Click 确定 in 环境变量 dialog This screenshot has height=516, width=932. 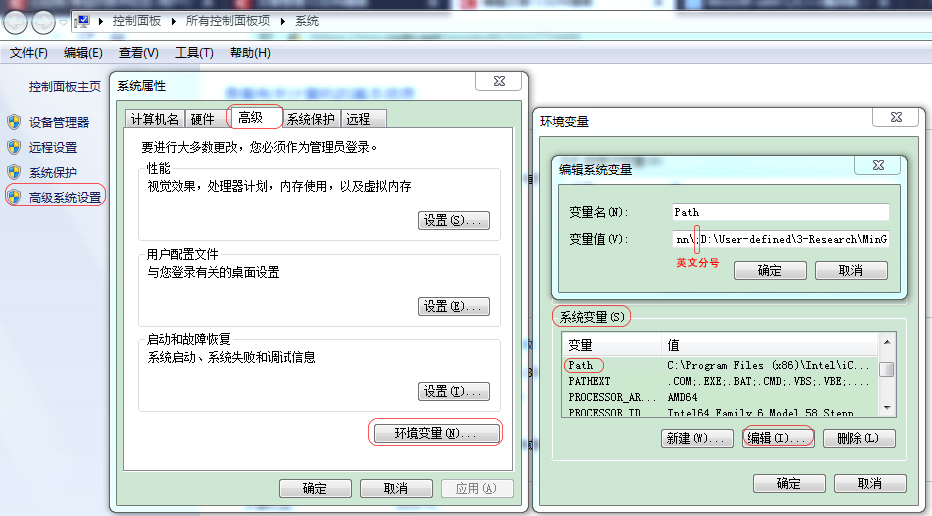789,483
